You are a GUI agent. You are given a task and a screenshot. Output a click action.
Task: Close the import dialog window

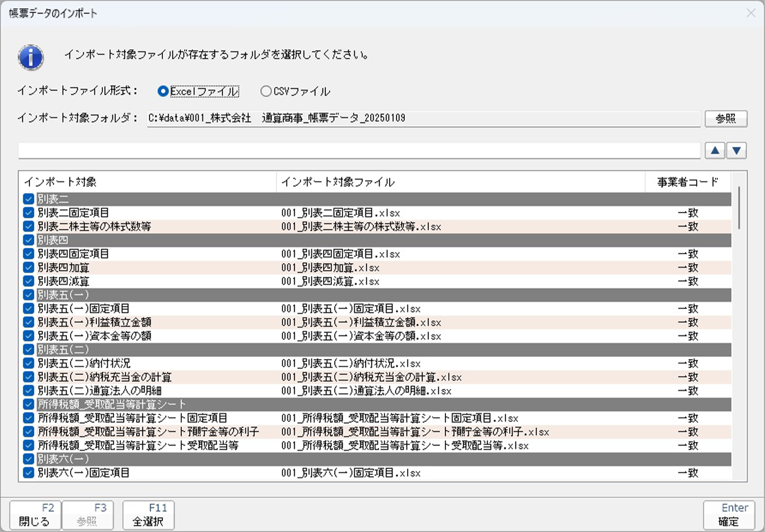pyautogui.click(x=751, y=13)
